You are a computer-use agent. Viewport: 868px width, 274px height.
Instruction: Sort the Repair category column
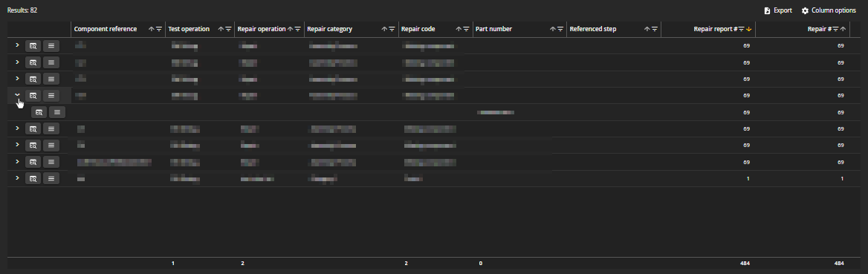point(384,30)
